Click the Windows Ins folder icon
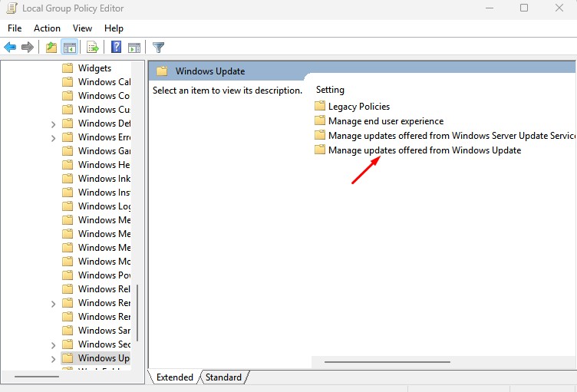577x392 pixels. coord(68,192)
